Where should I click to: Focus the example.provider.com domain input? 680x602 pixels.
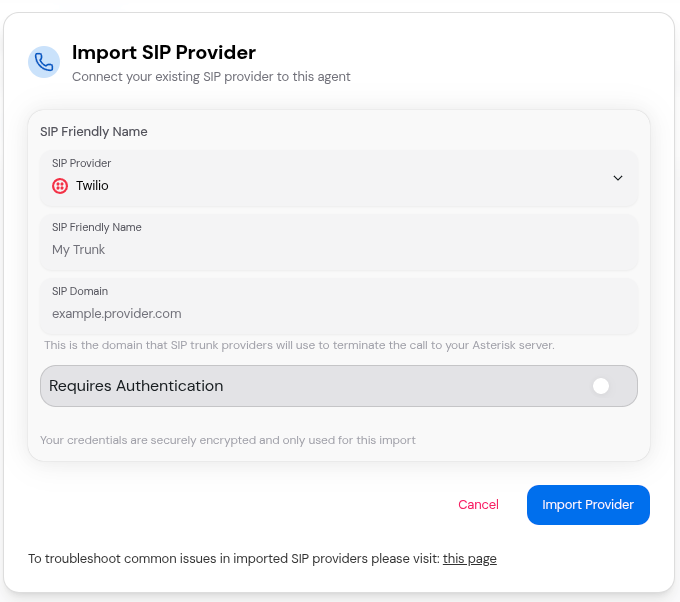click(x=338, y=314)
